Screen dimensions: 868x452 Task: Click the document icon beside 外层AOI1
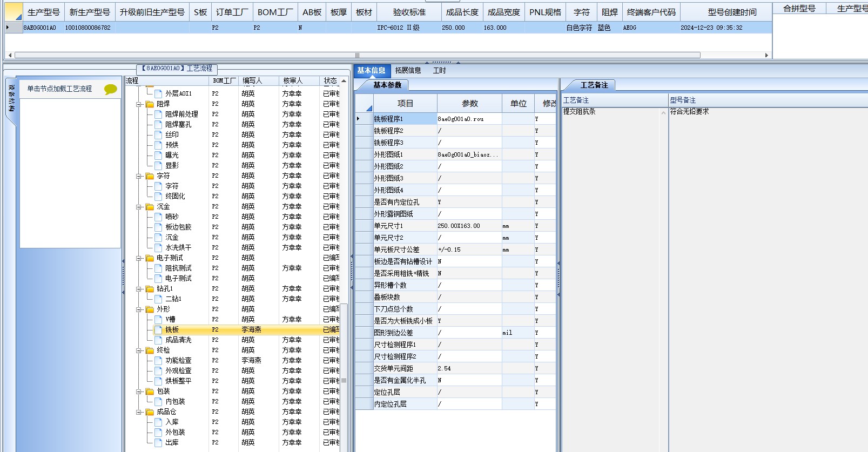(x=158, y=93)
